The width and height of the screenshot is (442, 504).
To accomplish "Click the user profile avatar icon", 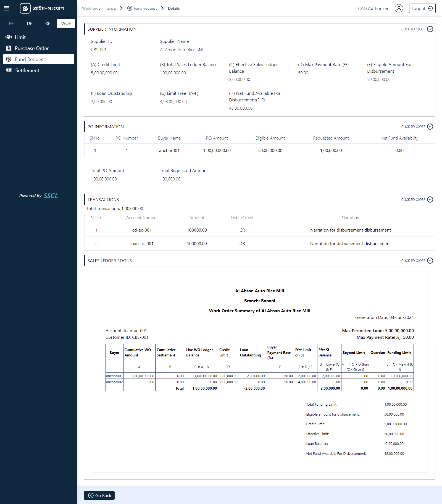I will tap(399, 8).
